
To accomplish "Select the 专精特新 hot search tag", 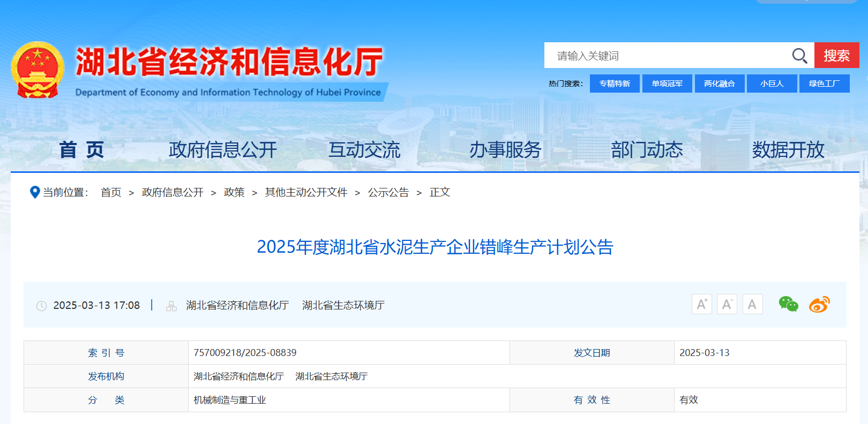I will [615, 84].
